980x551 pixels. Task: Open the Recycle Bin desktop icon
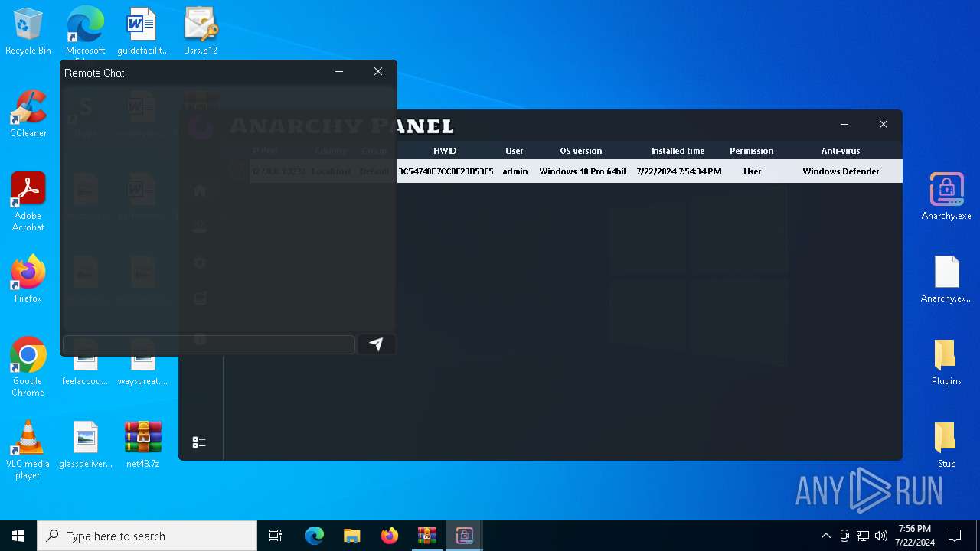pos(28,31)
